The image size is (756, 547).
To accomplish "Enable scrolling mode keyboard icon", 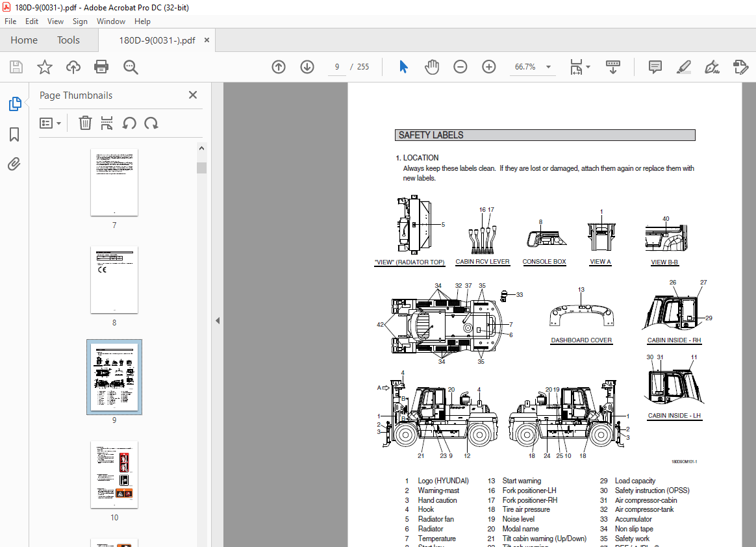I will pyautogui.click(x=613, y=67).
